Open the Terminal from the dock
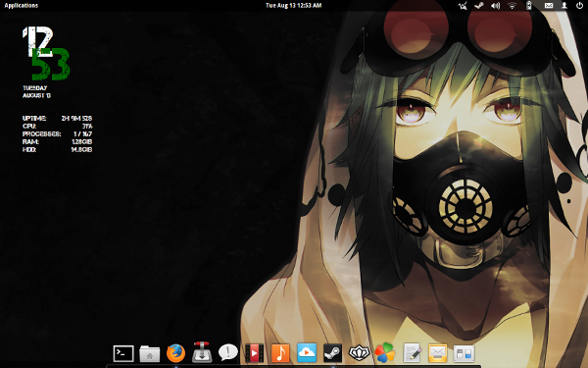This screenshot has width=588, height=368. [123, 353]
